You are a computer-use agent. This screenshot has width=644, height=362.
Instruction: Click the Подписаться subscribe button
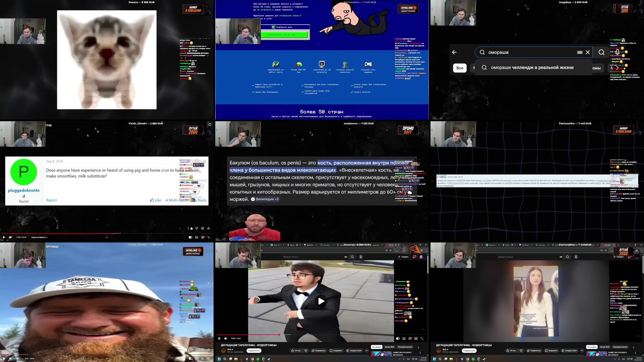click(x=254, y=351)
